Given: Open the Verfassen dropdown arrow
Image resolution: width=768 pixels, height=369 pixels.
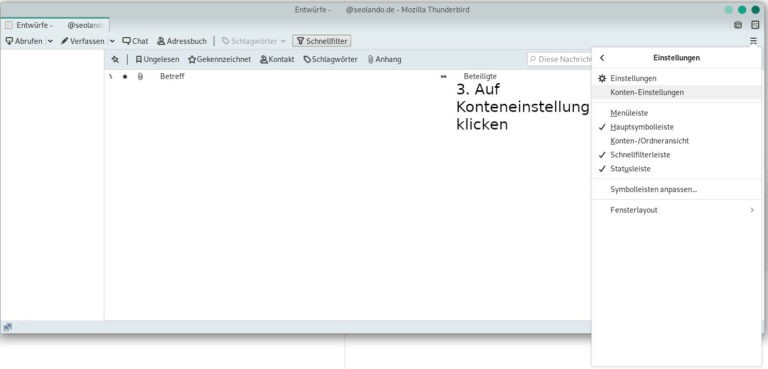Looking at the screenshot, I should (x=112, y=41).
